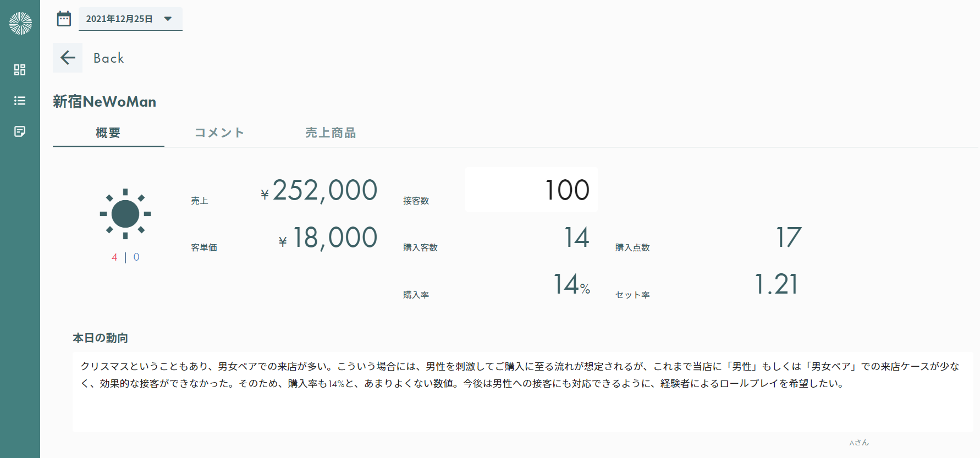Click the 本日の動向 text area
Viewport: 980px width, 458px height.
coord(523,392)
